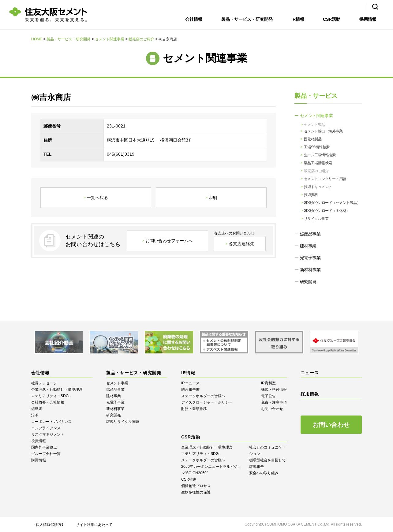Select phone number 045(681)0319 text

point(121,154)
